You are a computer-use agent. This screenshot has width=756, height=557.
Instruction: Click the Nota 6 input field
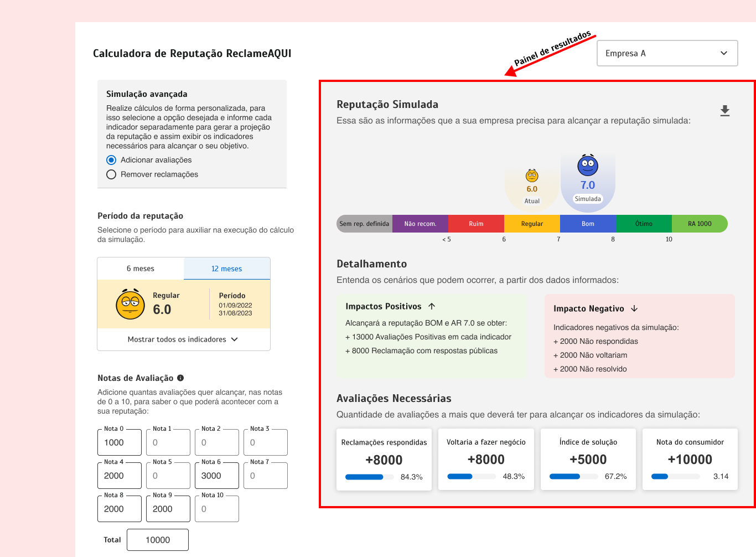point(217,476)
